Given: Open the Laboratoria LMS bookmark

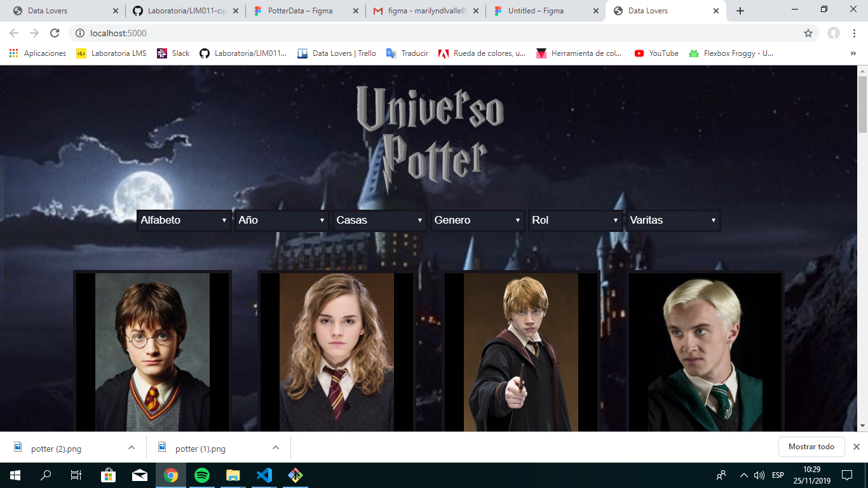Looking at the screenshot, I should pos(111,53).
